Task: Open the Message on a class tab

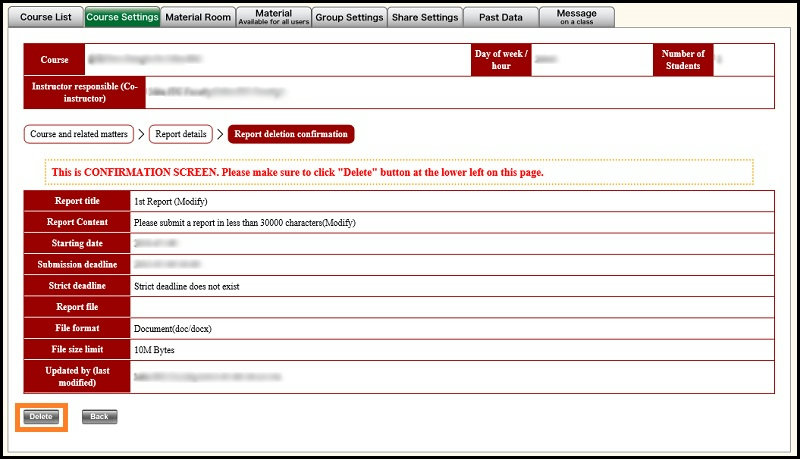Action: click(x=577, y=16)
